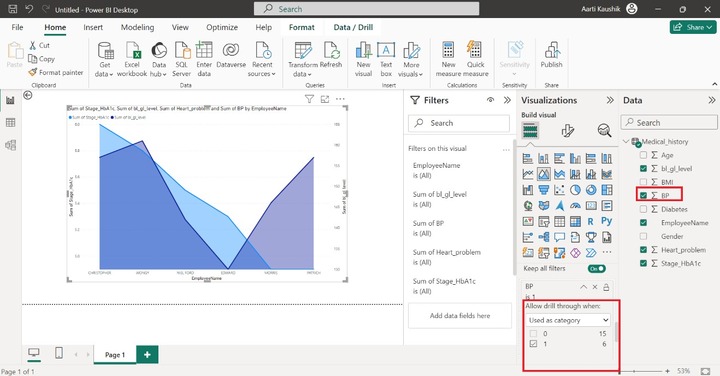This screenshot has height=376, width=720.
Task: Click Add data fields here
Action: 460,315
